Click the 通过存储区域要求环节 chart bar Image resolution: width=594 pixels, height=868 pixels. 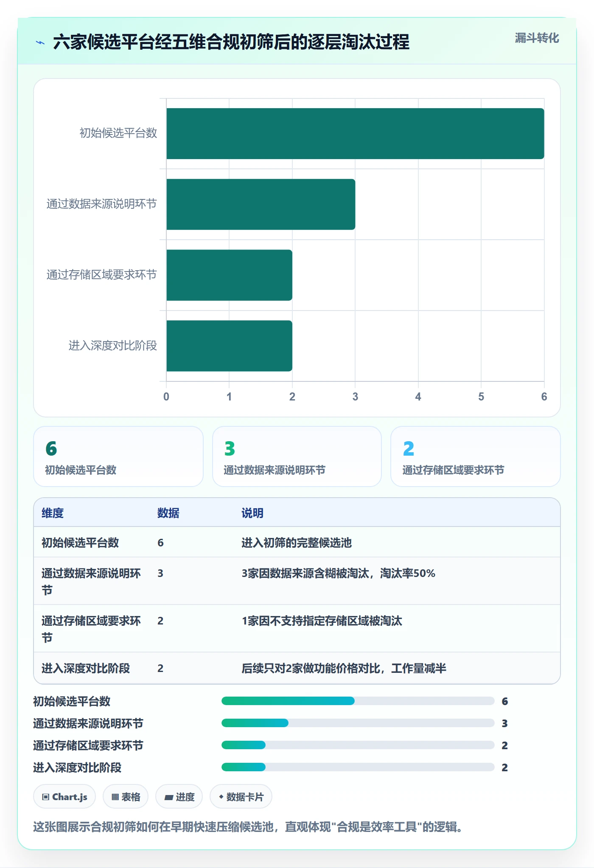229,275
